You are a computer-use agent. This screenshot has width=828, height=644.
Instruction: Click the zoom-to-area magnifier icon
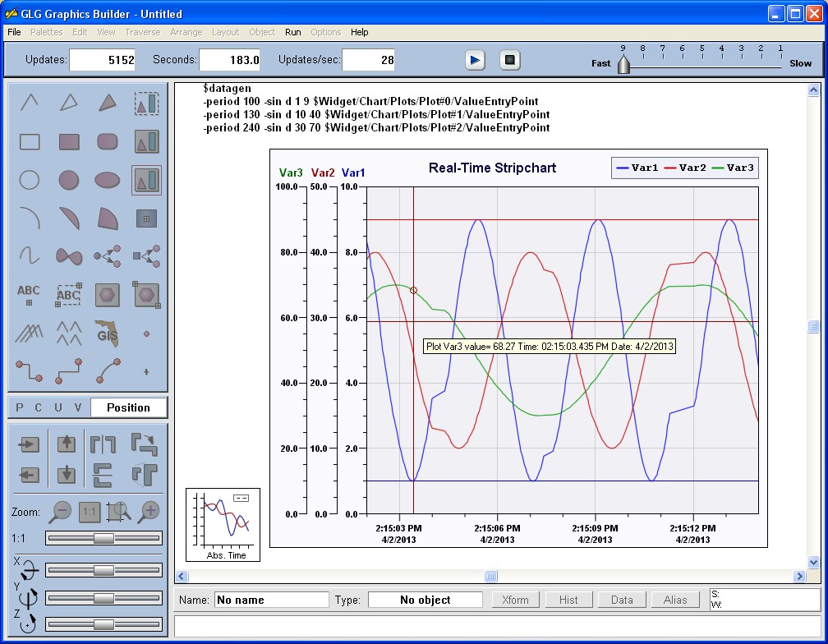[119, 512]
